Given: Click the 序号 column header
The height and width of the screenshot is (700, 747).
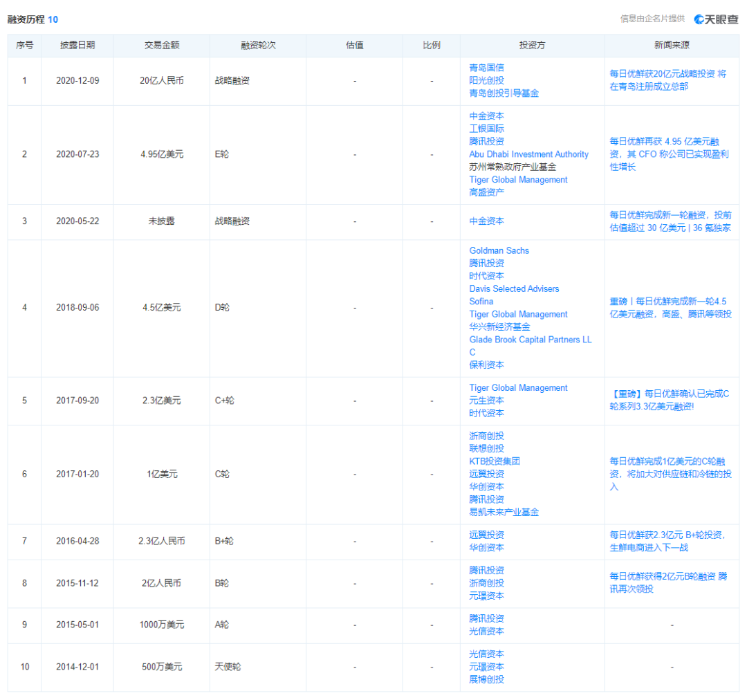Looking at the screenshot, I should pos(25,45).
